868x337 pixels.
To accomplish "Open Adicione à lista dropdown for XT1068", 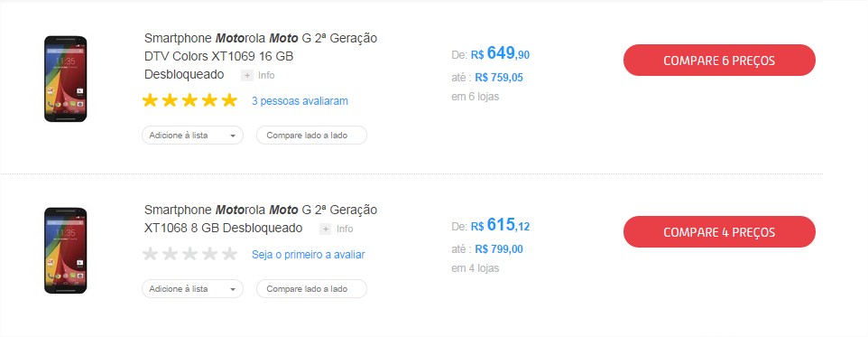I will tap(193, 289).
